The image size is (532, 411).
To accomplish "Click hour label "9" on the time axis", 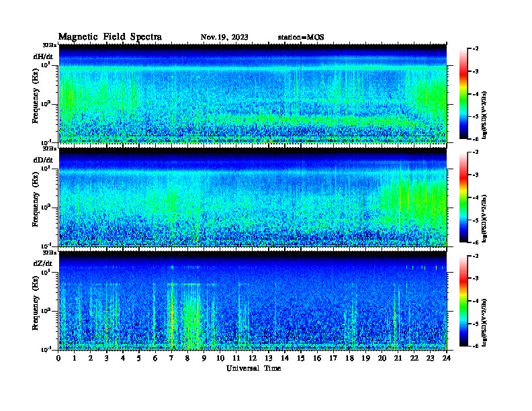I will (x=204, y=359).
